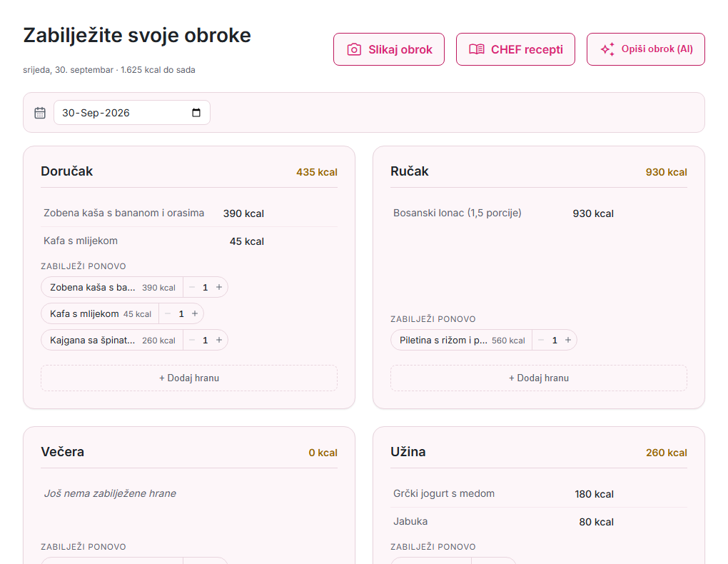The image size is (728, 564).
Task: Re-log Zobena kaša s ba... 390 kcal chip
Action: coord(112,287)
